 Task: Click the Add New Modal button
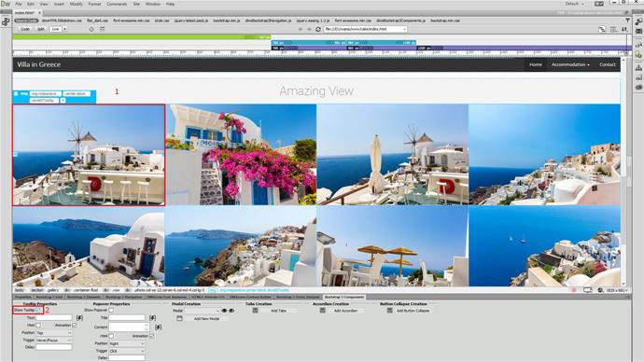pyautogui.click(x=206, y=318)
